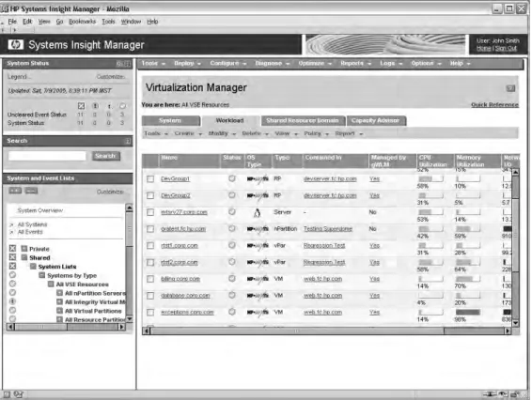Check the rtst1.corp.com row checkbox
The image size is (532, 400).
pos(150,245)
